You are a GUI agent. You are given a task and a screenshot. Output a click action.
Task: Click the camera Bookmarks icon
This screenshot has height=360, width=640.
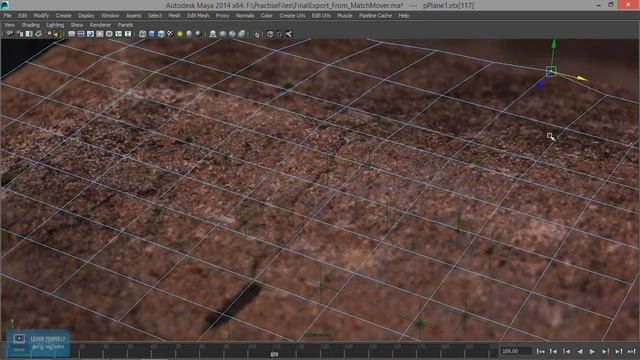click(29, 34)
